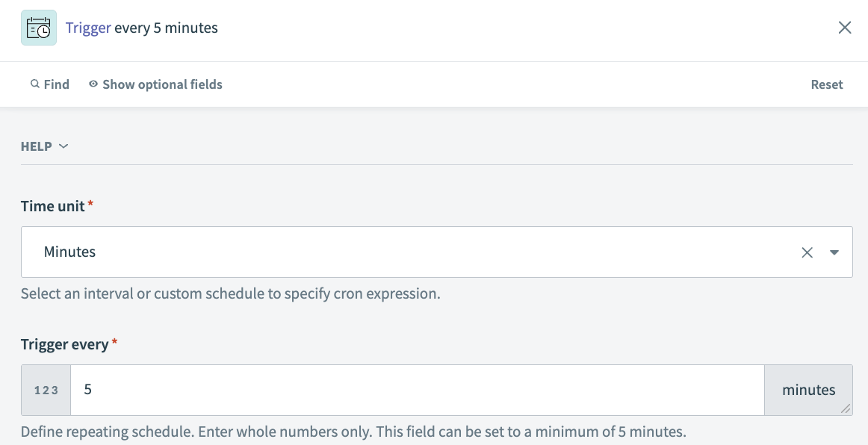This screenshot has width=868, height=445.
Task: Clear the Minutes selection using the X icon
Action: (x=807, y=252)
